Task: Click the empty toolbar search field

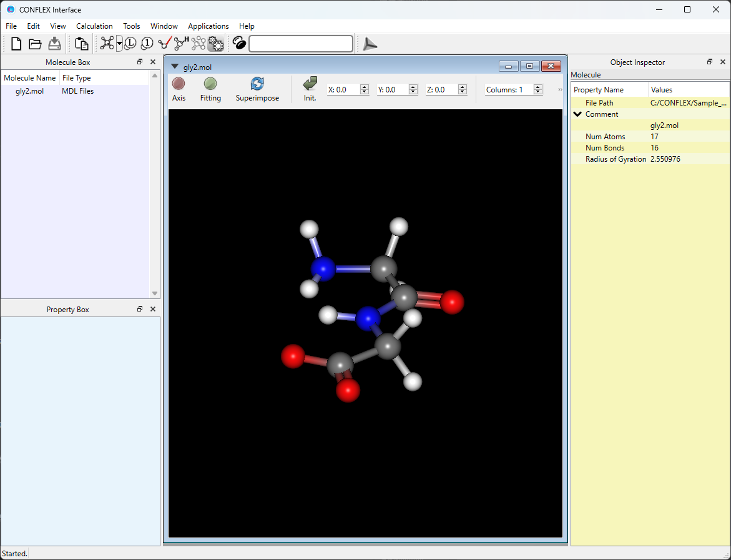Action: point(301,44)
